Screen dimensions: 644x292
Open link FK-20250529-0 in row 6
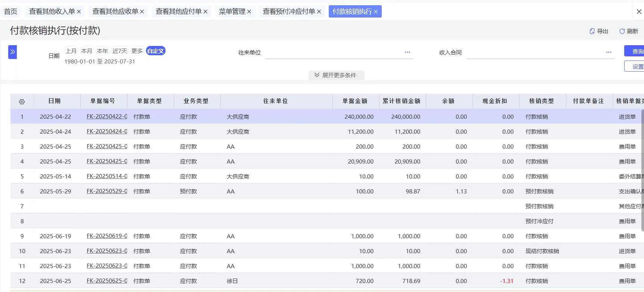tap(107, 191)
